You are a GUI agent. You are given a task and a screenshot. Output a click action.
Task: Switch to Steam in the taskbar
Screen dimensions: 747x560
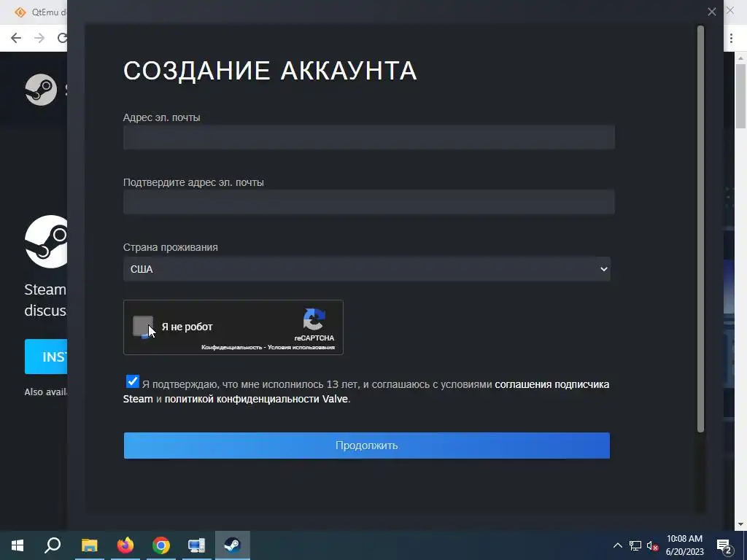coord(233,545)
